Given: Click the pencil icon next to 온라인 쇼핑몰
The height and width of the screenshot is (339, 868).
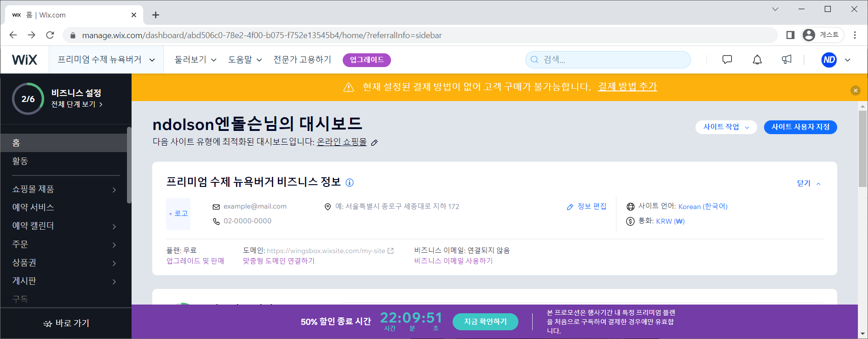Looking at the screenshot, I should pyautogui.click(x=374, y=142).
